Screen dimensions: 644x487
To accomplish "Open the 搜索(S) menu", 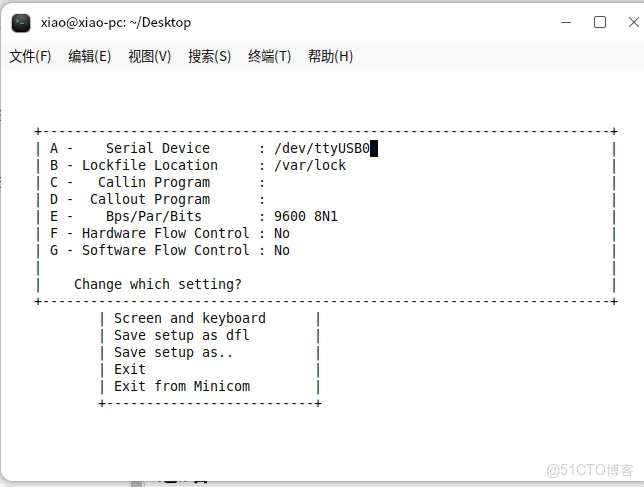I will click(x=210, y=56).
